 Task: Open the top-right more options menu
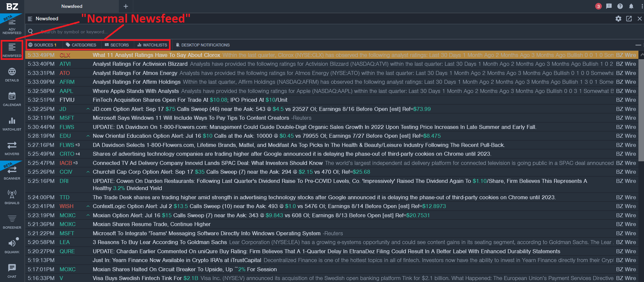pos(642,6)
